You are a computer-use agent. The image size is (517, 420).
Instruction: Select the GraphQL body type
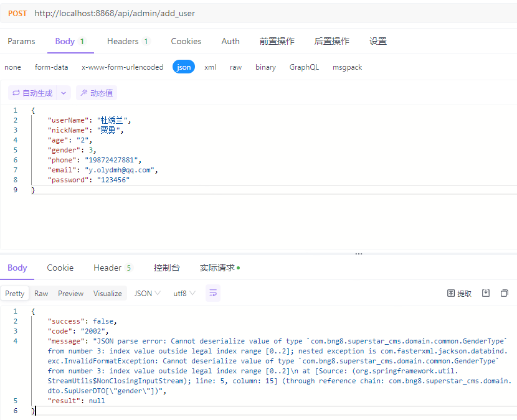pyautogui.click(x=304, y=67)
